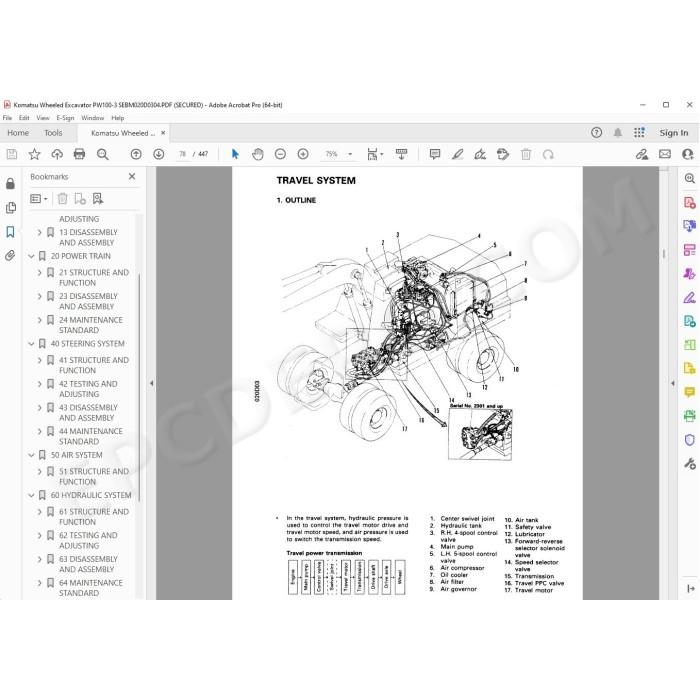Add a new bookmark
700x700 pixels.
click(x=80, y=199)
